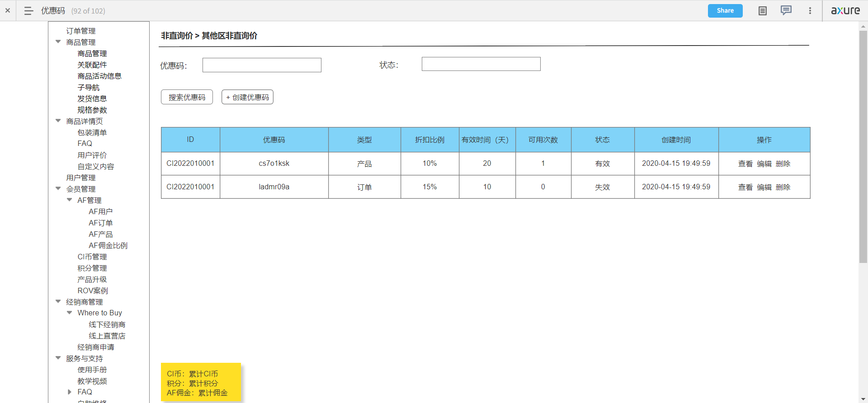
Task: Click the 15% discount cell
Action: click(x=430, y=187)
